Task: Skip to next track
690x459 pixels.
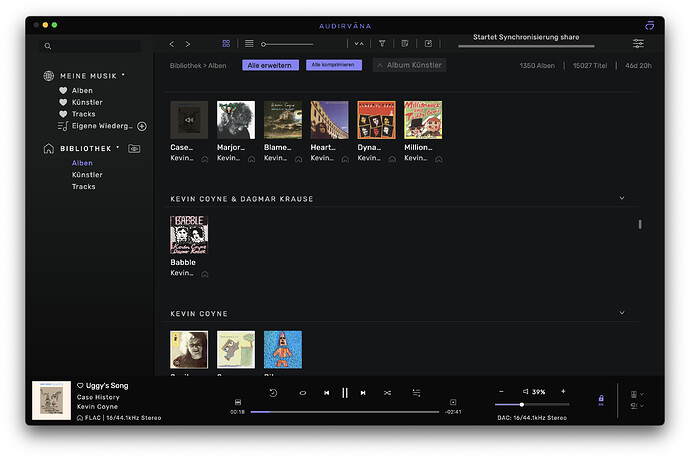Action: click(363, 393)
